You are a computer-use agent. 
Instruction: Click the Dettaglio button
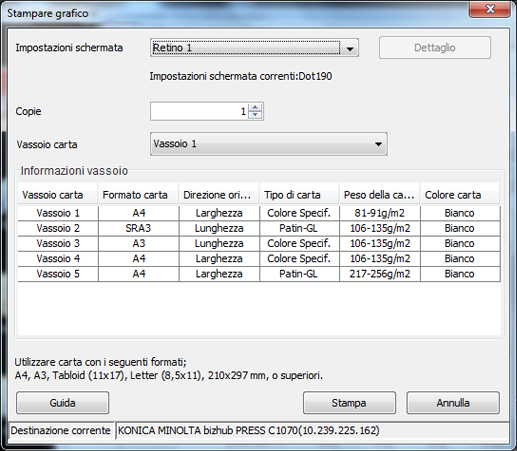click(x=435, y=48)
